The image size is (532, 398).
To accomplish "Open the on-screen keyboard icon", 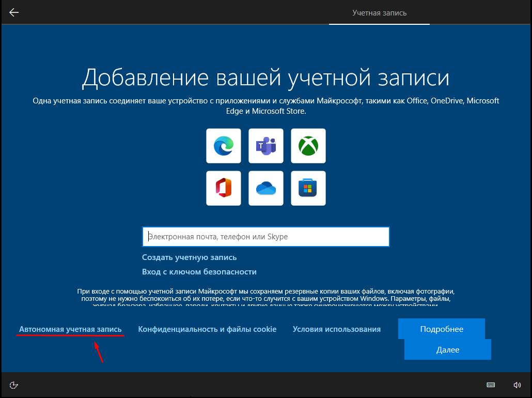I will [491, 385].
